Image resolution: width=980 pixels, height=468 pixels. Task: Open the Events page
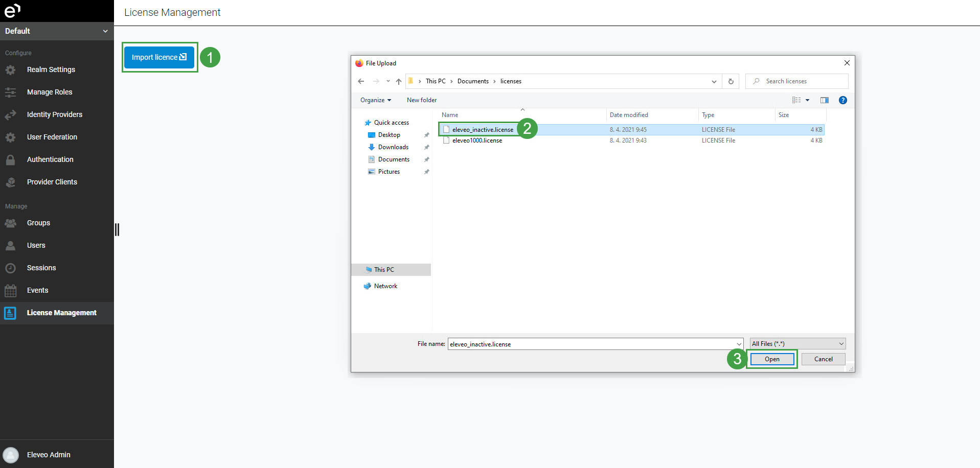pyautogui.click(x=37, y=290)
